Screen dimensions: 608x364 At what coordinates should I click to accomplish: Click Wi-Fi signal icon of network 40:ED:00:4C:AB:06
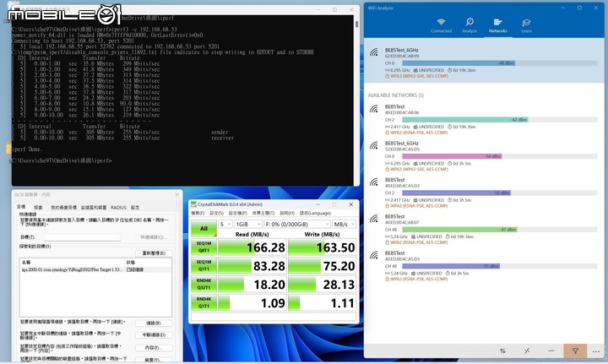(x=374, y=109)
